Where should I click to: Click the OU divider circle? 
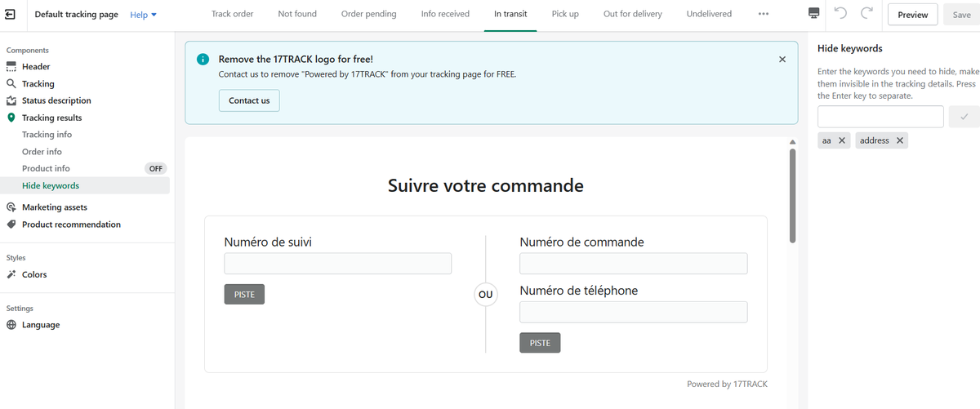[x=486, y=294]
